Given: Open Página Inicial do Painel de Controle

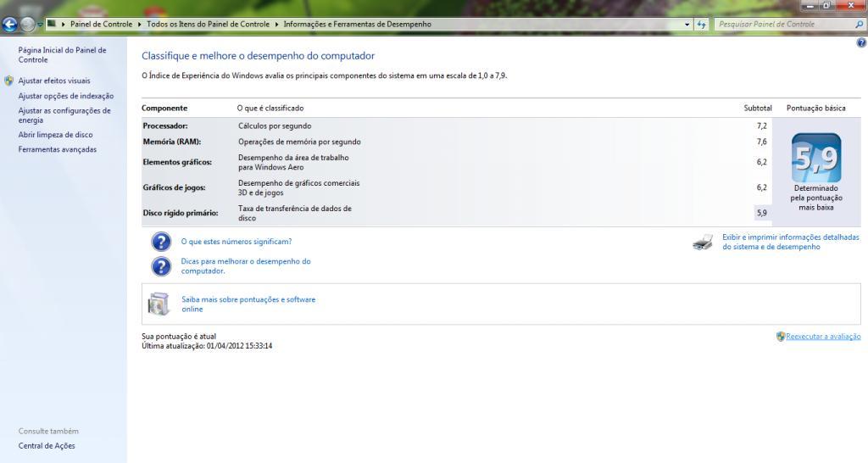Looking at the screenshot, I should coord(62,55).
